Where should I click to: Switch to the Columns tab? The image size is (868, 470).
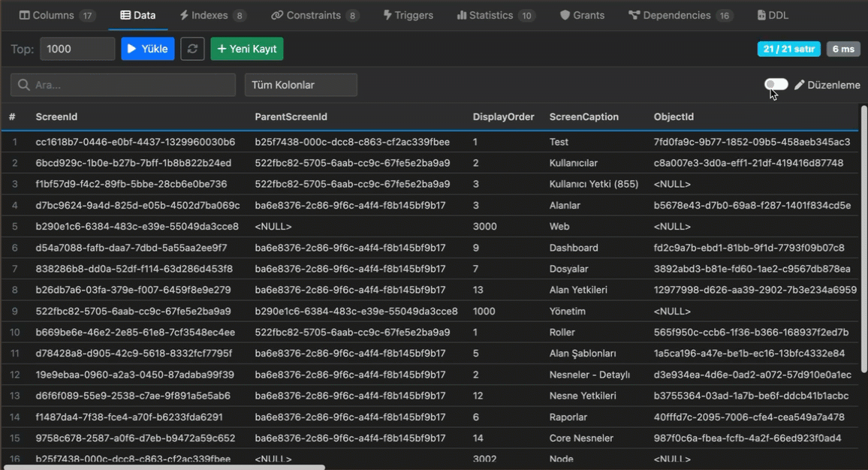click(x=57, y=15)
